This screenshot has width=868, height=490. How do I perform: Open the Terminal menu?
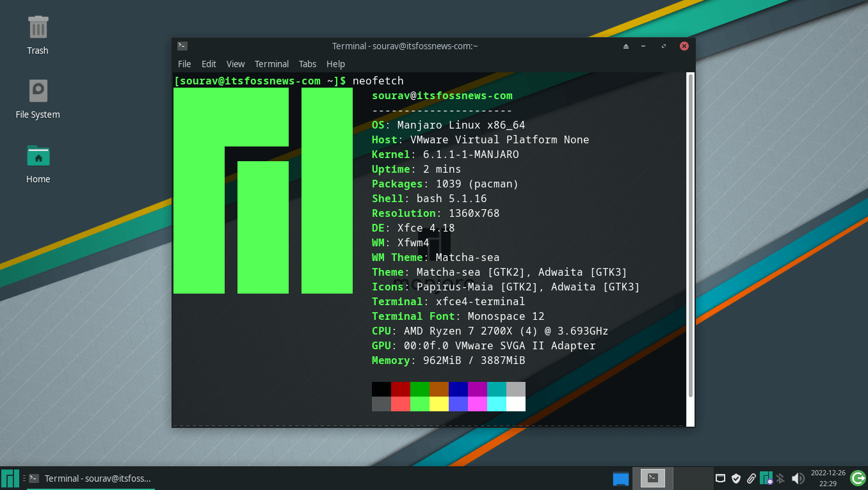(271, 64)
